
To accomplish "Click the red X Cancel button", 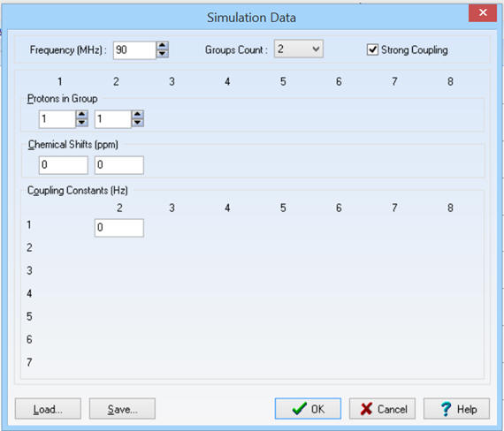I will coord(382,409).
